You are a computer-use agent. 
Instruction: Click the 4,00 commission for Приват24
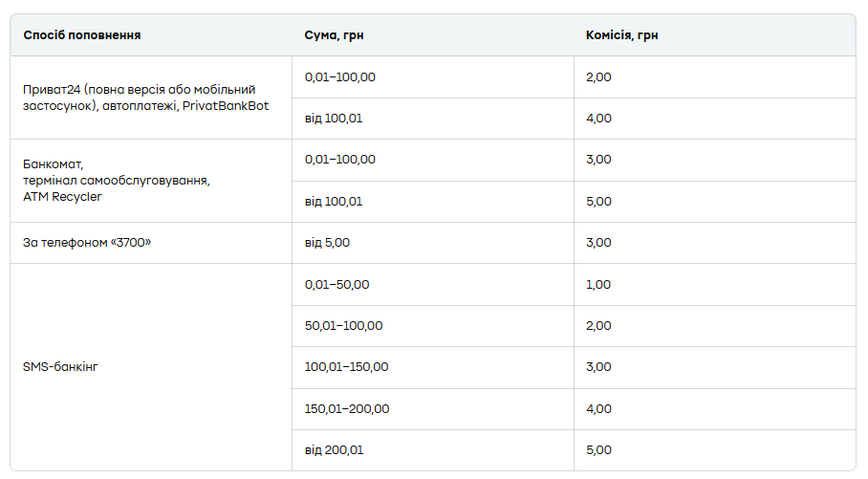[x=598, y=119]
